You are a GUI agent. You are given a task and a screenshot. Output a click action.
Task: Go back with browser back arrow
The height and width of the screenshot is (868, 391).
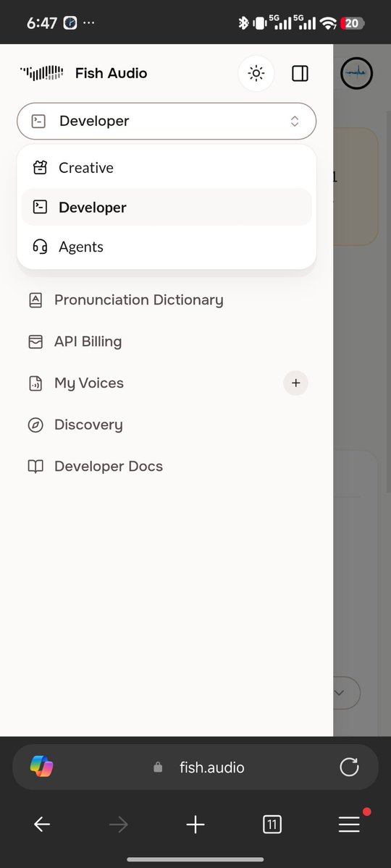tap(41, 824)
